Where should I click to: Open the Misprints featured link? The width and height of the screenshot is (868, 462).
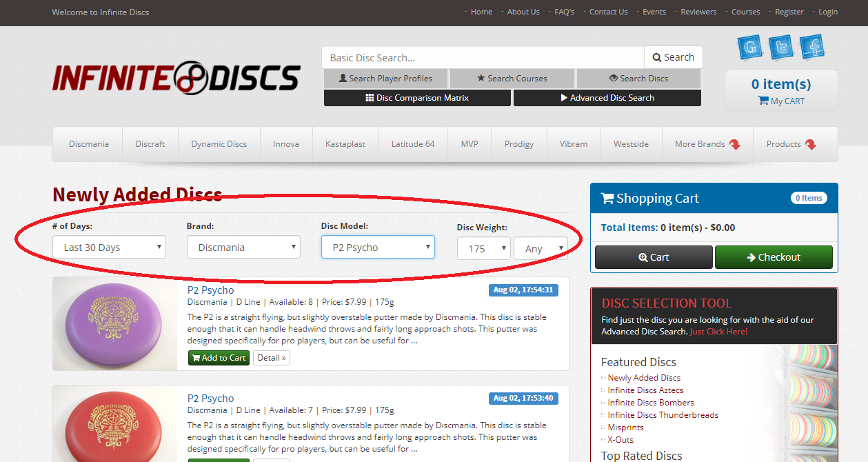point(625,428)
